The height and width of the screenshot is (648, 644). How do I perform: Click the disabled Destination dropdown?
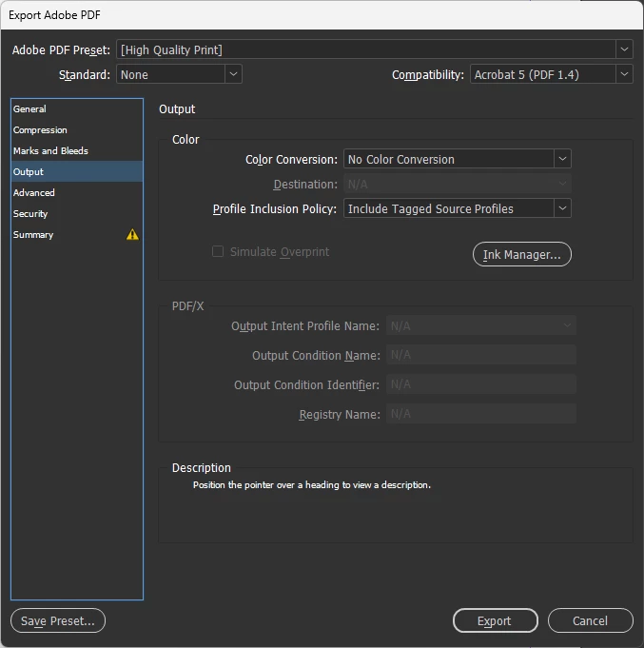(x=458, y=184)
